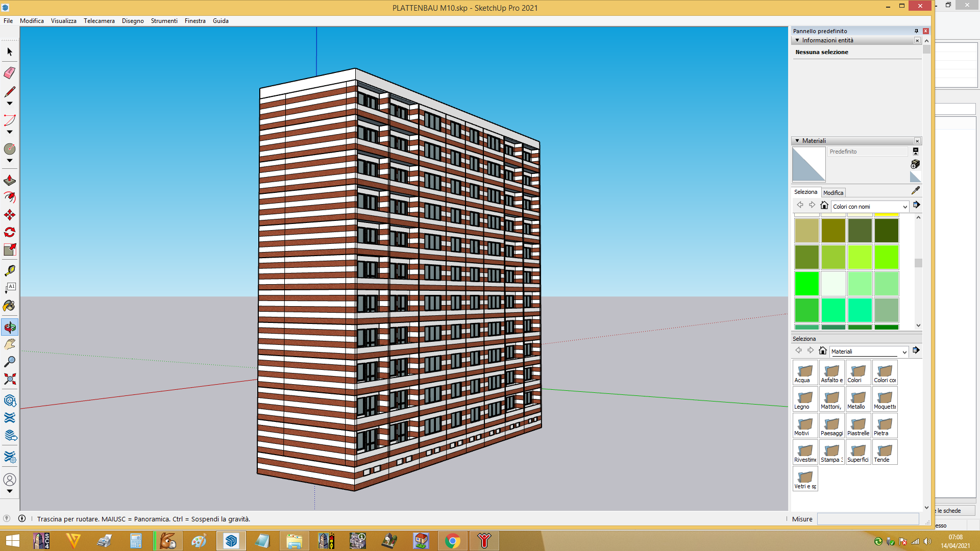
Task: Open the Guida menu
Action: point(220,21)
